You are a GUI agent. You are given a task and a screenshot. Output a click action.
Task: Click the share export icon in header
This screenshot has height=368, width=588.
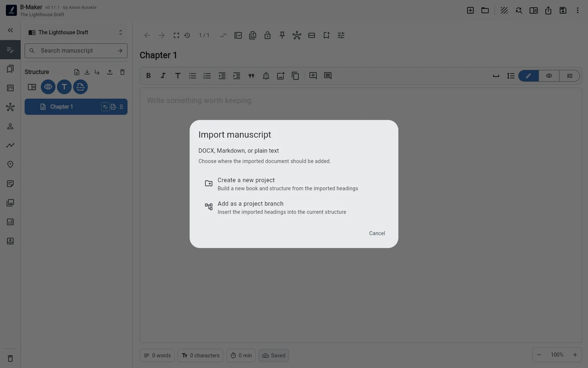pyautogui.click(x=548, y=10)
